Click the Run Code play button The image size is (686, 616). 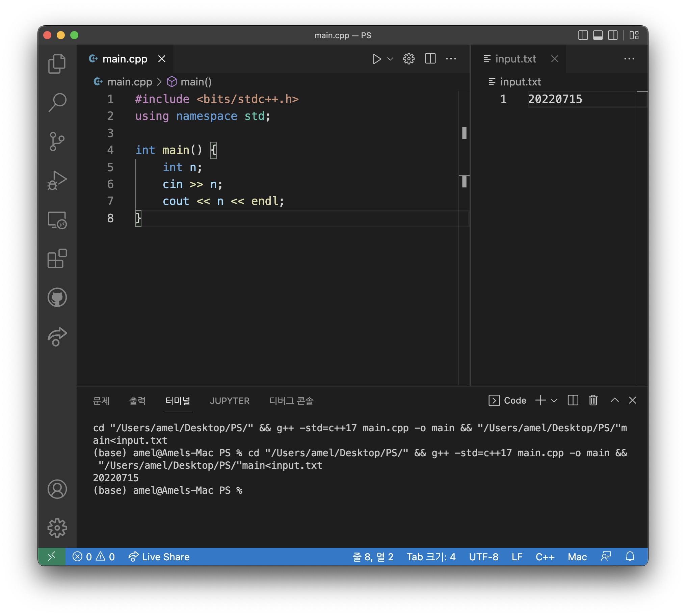[x=376, y=59]
